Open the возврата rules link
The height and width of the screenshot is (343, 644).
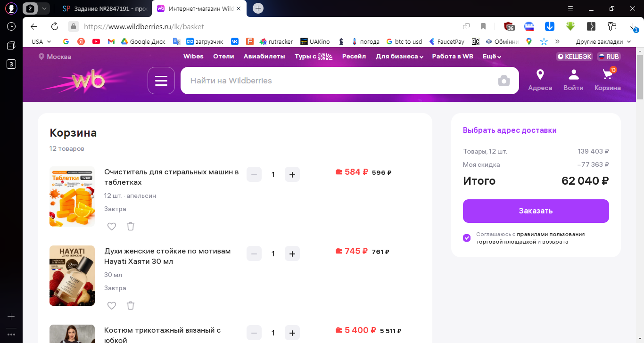(x=555, y=242)
